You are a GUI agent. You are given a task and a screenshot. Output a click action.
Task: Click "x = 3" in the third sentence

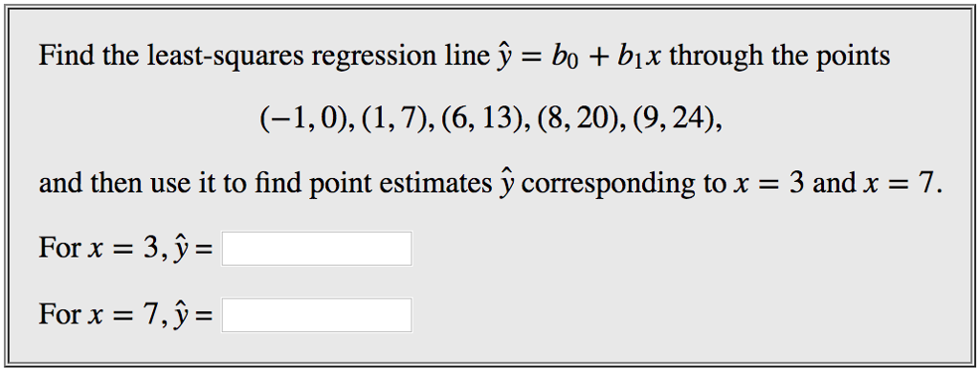(768, 185)
